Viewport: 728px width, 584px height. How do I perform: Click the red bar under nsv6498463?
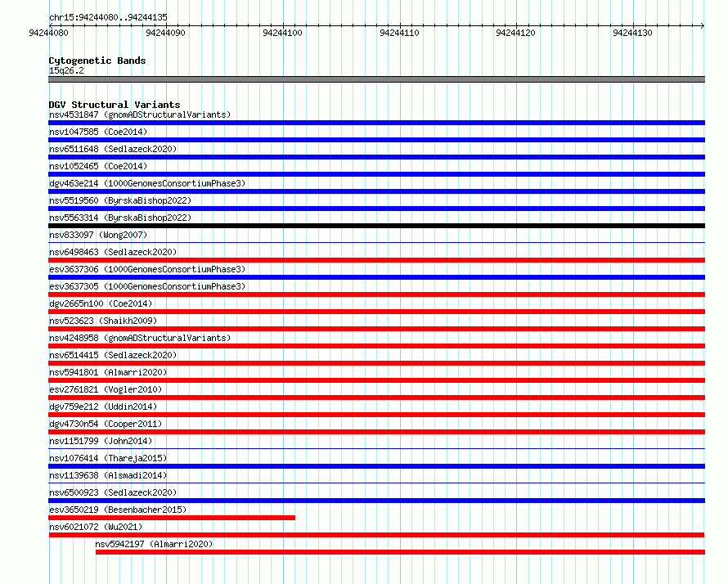[x=376, y=260]
